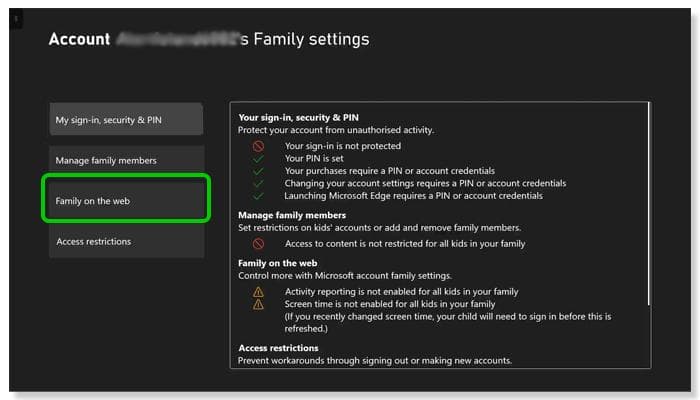This screenshot has width=700, height=400.
Task: Click warning icon beside 'Screen time is not enabled'
Action: [x=258, y=304]
